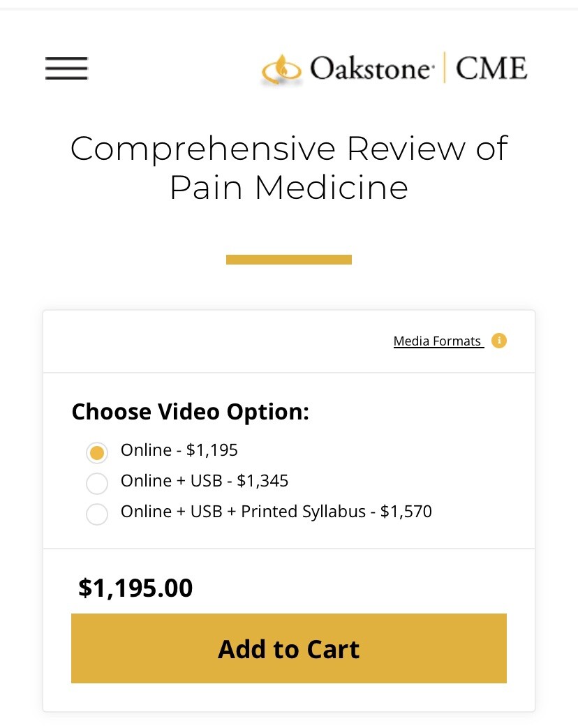Click the Oakstone wordmark in header
Viewport: 578px width, 728px height.
[369, 69]
